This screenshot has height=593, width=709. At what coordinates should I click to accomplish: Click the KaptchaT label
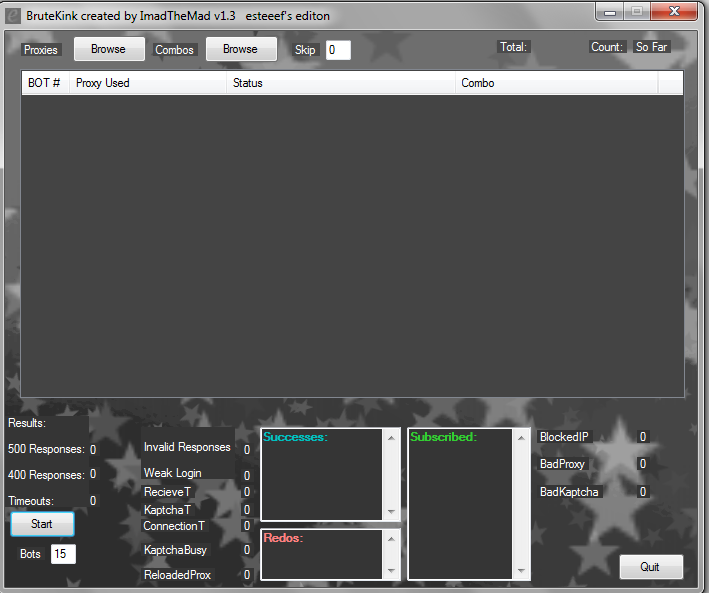(167, 510)
